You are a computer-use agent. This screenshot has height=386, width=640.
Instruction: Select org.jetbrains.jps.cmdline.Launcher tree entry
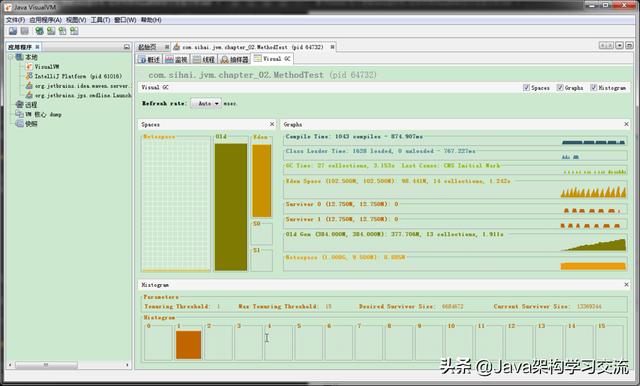click(x=83, y=95)
